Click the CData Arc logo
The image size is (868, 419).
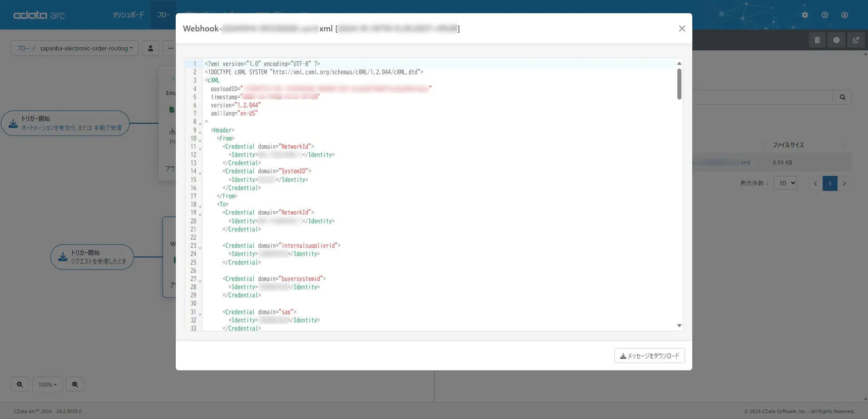pos(39,15)
